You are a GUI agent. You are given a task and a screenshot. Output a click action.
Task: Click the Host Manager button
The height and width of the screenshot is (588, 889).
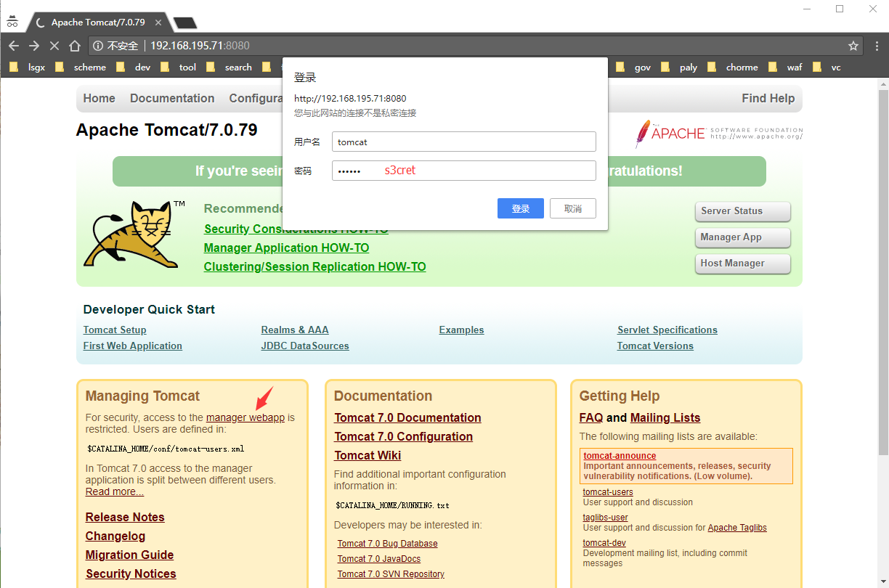(742, 264)
